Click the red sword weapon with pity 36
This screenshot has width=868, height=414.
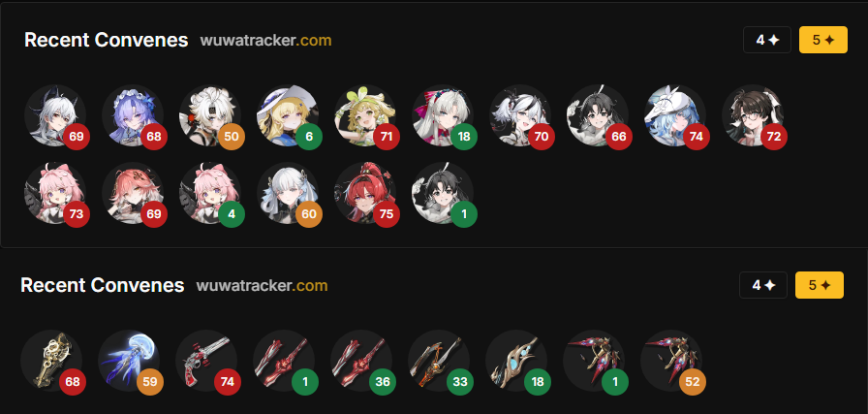361,361
